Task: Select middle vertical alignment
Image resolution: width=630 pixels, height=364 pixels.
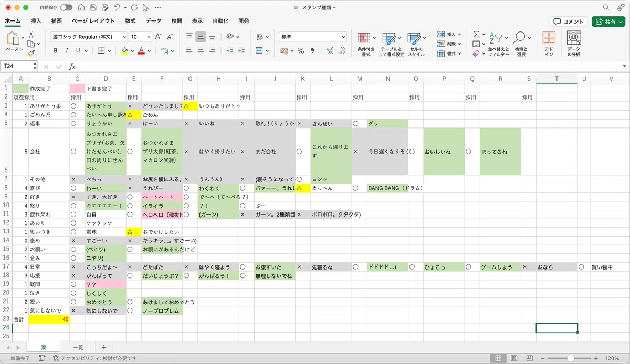Action: click(201, 37)
